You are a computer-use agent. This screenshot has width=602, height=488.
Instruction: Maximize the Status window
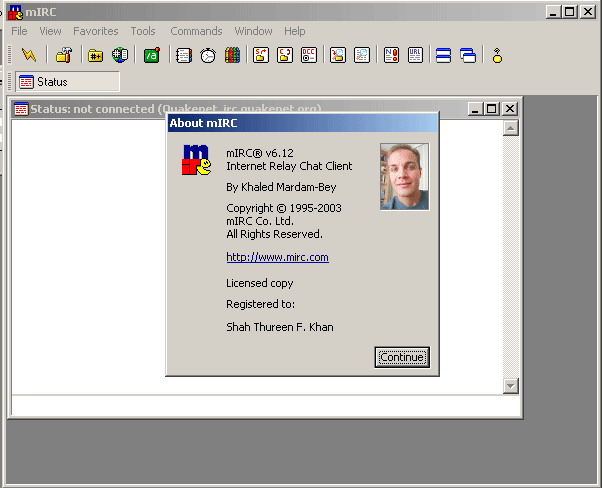(x=491, y=109)
